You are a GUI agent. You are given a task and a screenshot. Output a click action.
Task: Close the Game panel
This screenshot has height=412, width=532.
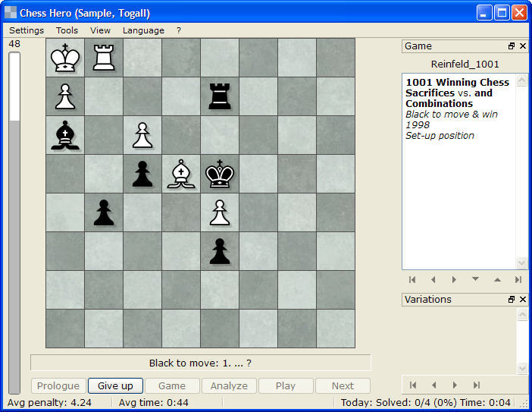tap(523, 46)
